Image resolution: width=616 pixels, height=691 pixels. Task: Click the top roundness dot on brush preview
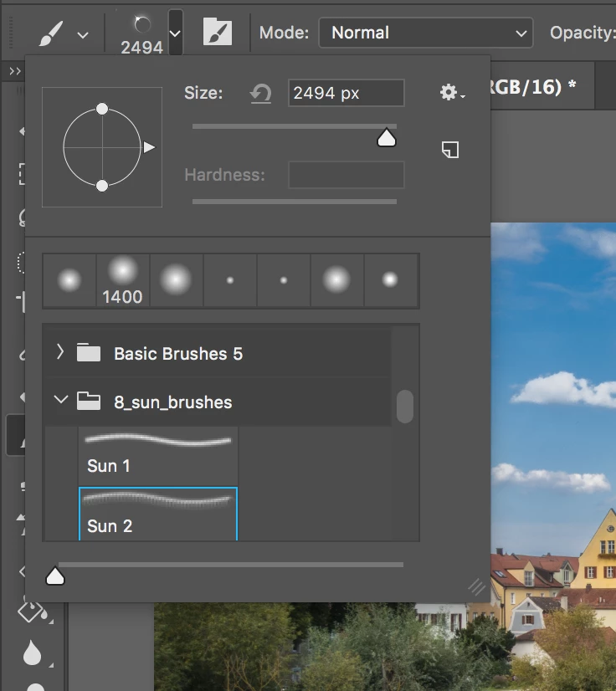point(102,109)
